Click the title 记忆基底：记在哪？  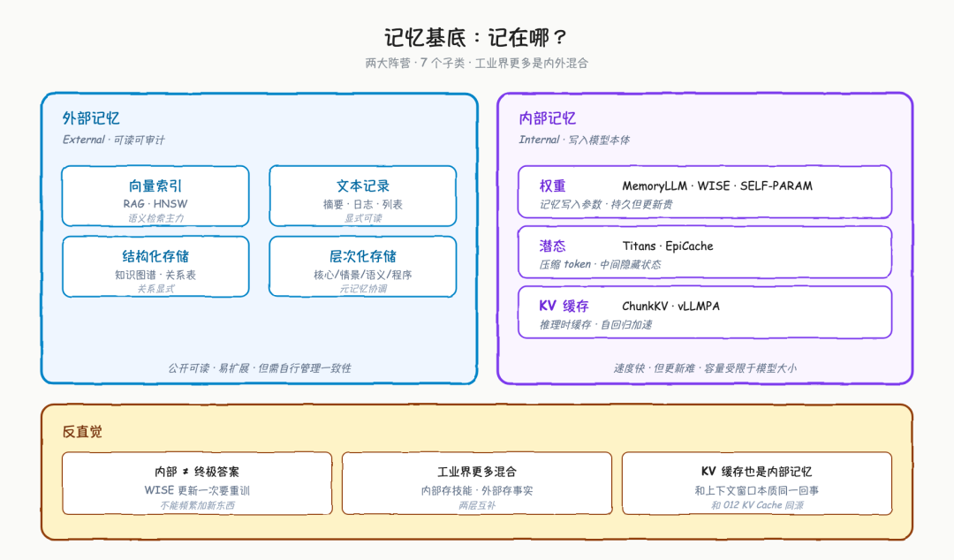[x=476, y=38]
